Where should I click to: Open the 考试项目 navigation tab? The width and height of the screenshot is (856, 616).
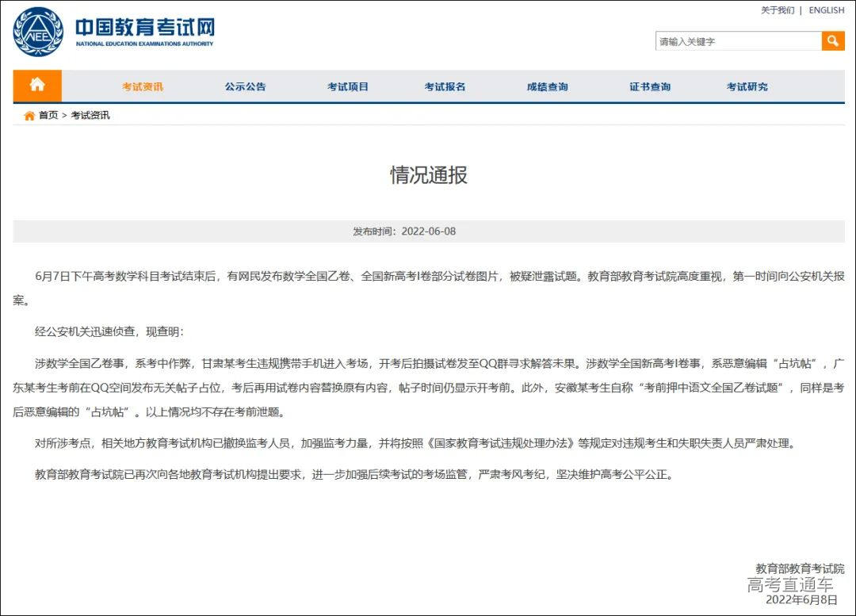point(348,87)
